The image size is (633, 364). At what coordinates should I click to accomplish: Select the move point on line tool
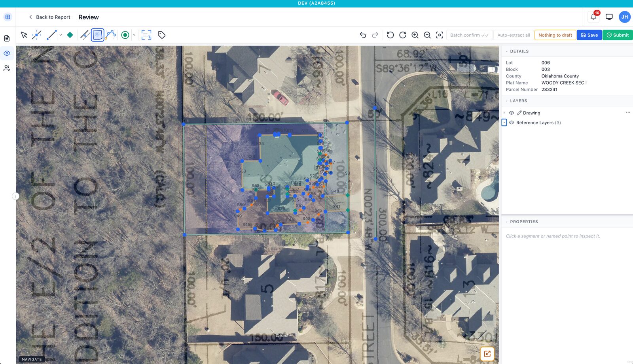click(x=36, y=35)
